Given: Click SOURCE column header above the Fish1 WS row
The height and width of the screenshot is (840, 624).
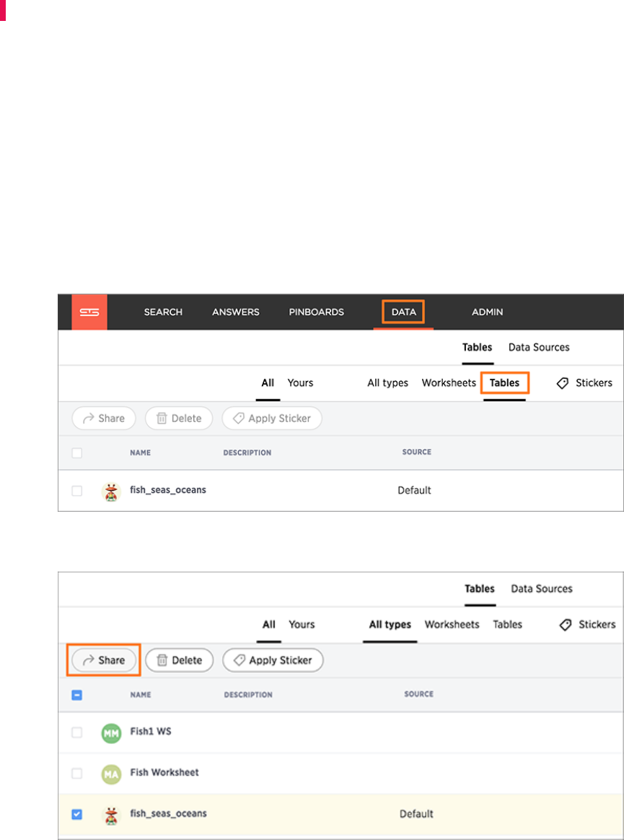Looking at the screenshot, I should pos(419,694).
